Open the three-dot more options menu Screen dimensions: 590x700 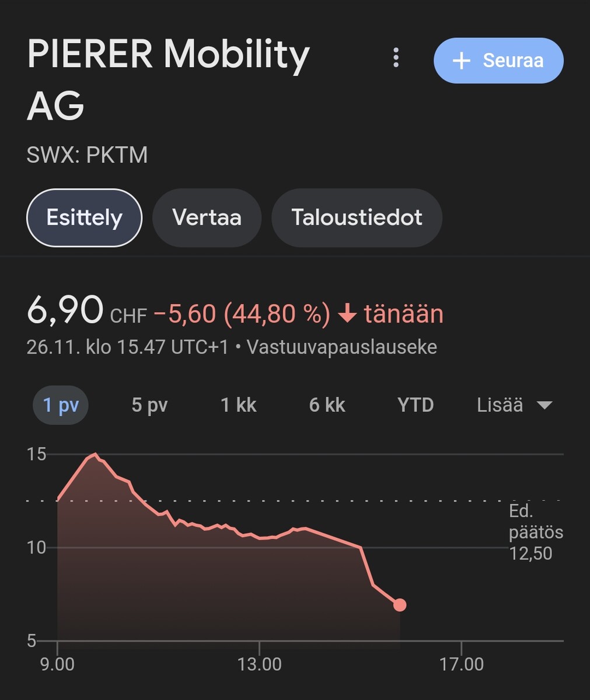(396, 58)
